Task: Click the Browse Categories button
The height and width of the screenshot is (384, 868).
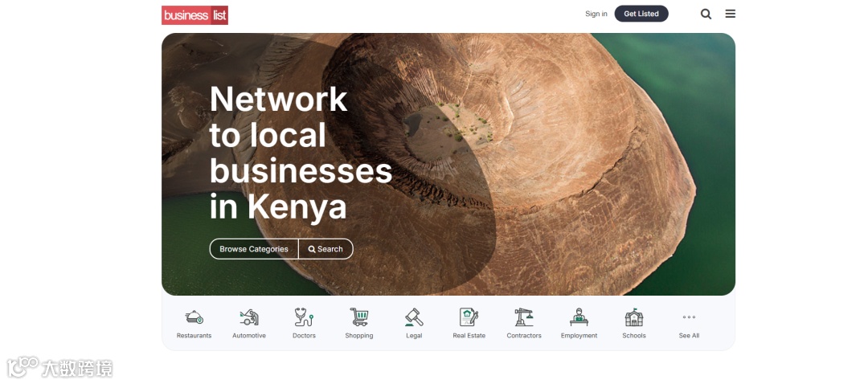Action: click(253, 249)
